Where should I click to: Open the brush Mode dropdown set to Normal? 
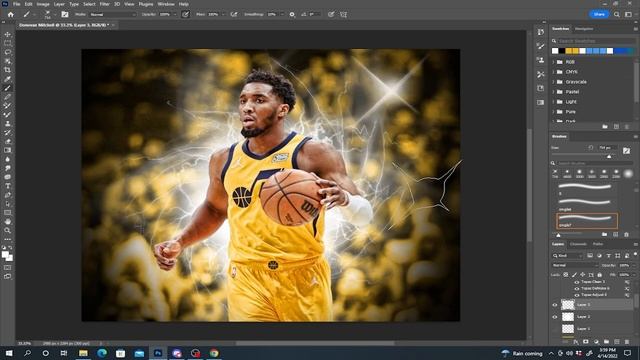pos(113,14)
